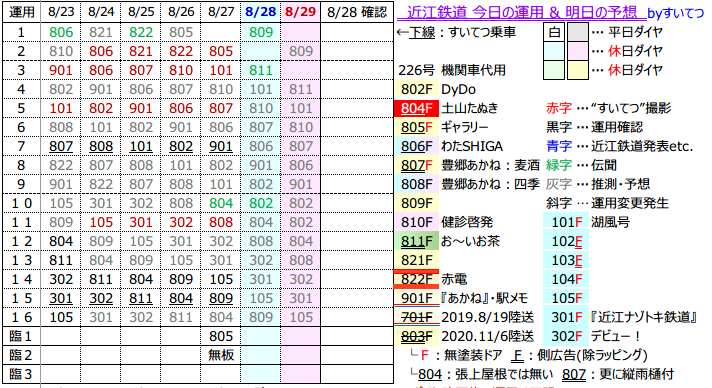The height and width of the screenshot is (388, 712).
Task: Select the gray 平日ダイヤ legend swatch
Action: click(578, 32)
